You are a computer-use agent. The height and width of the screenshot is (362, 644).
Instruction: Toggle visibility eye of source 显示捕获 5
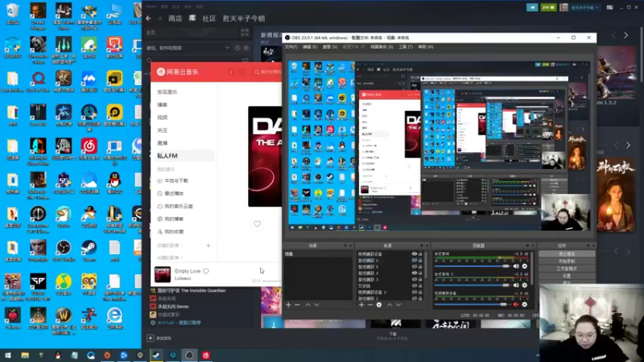[x=415, y=267]
